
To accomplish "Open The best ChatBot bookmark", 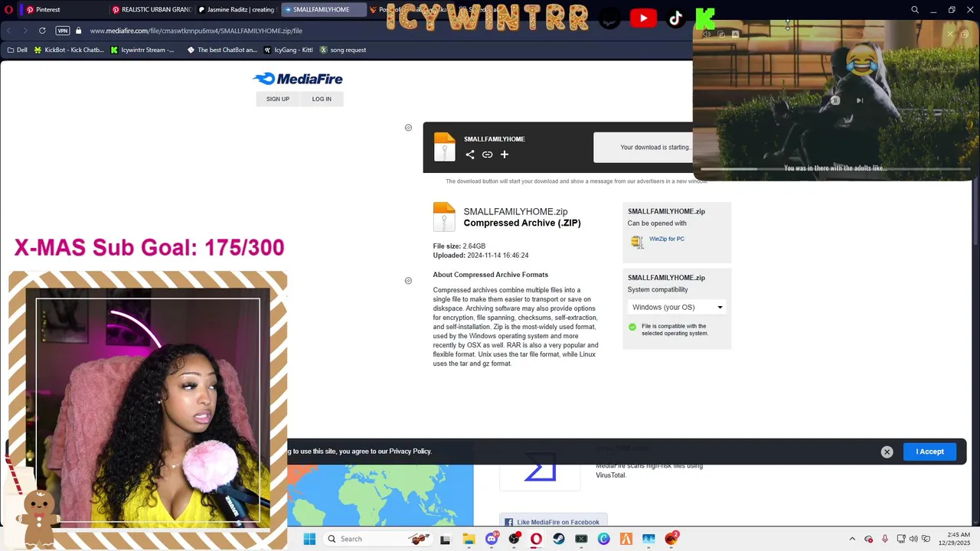I will click(x=222, y=50).
